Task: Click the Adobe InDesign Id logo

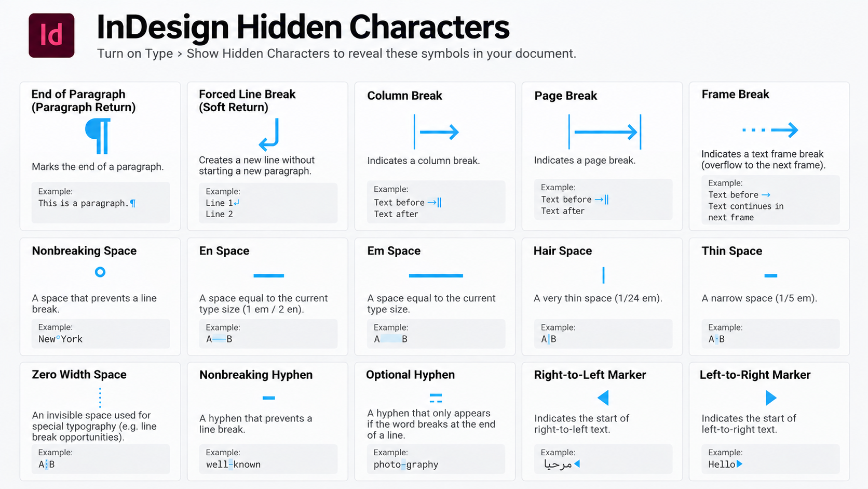Action: pyautogui.click(x=51, y=35)
